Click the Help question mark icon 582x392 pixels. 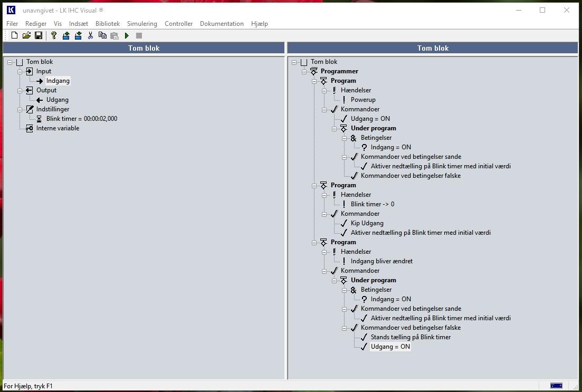[x=54, y=35]
